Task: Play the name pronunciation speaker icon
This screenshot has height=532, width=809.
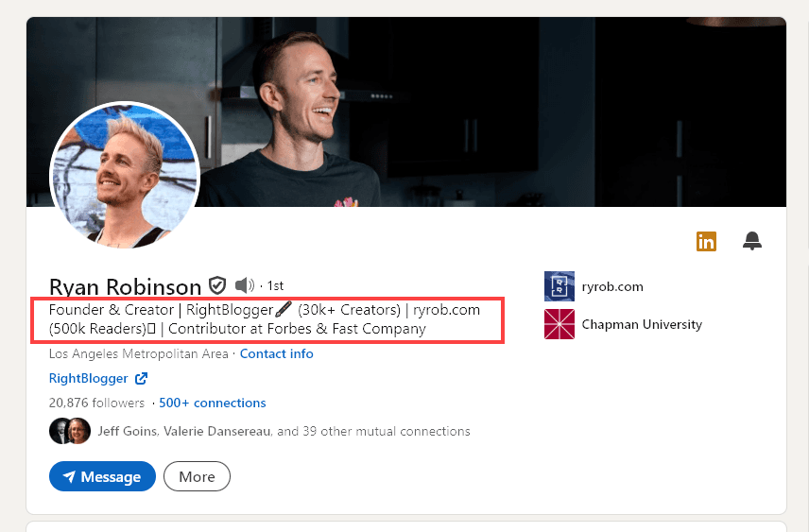Action: (245, 284)
